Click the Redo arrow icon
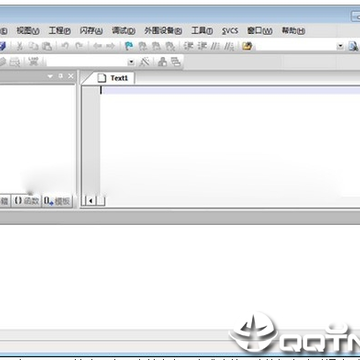 [79, 46]
